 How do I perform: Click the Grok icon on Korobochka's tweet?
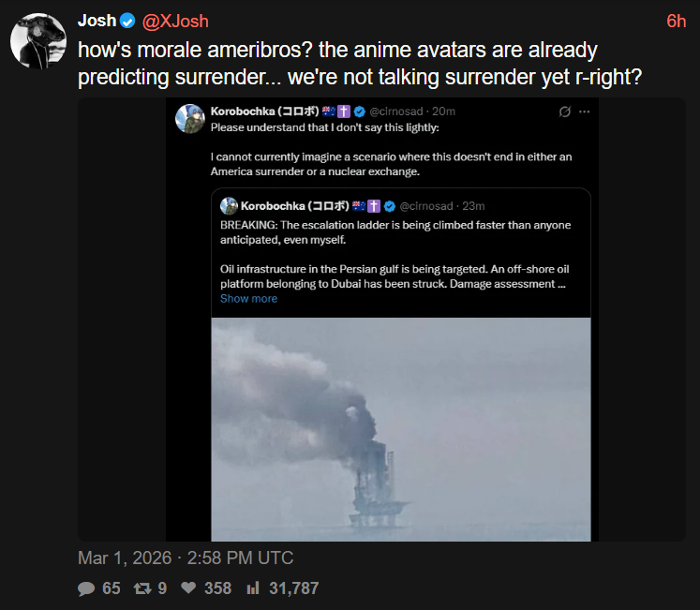pos(565,112)
